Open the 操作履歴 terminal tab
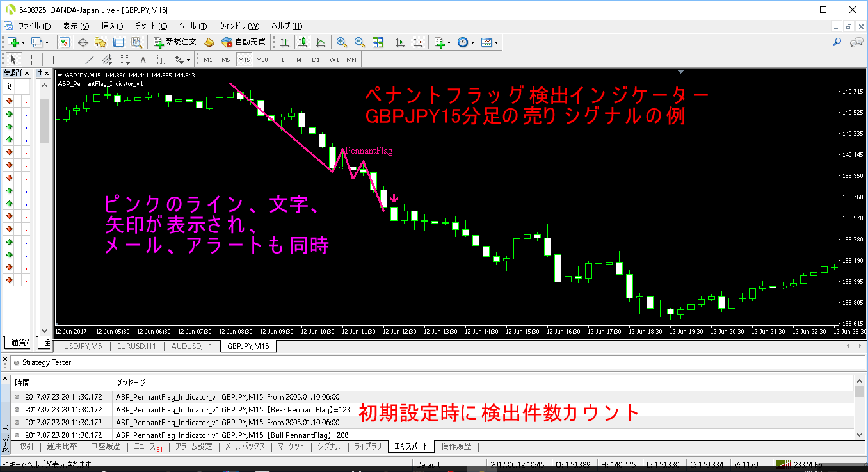Screen dimensions: 868x472 coord(456,446)
